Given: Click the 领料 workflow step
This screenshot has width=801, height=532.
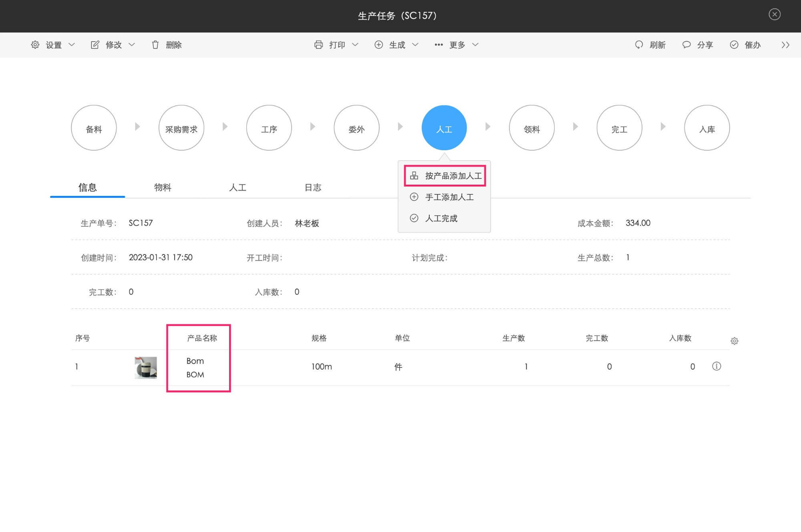Looking at the screenshot, I should pyautogui.click(x=531, y=128).
